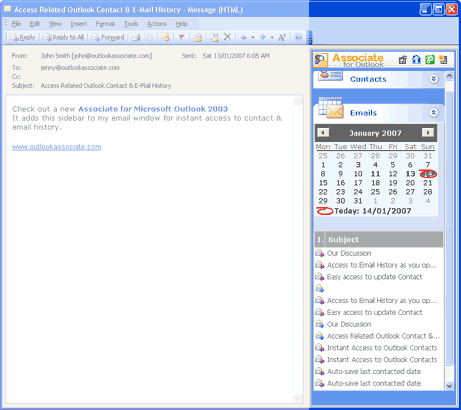Click the Associate options icon beside home

403,60
